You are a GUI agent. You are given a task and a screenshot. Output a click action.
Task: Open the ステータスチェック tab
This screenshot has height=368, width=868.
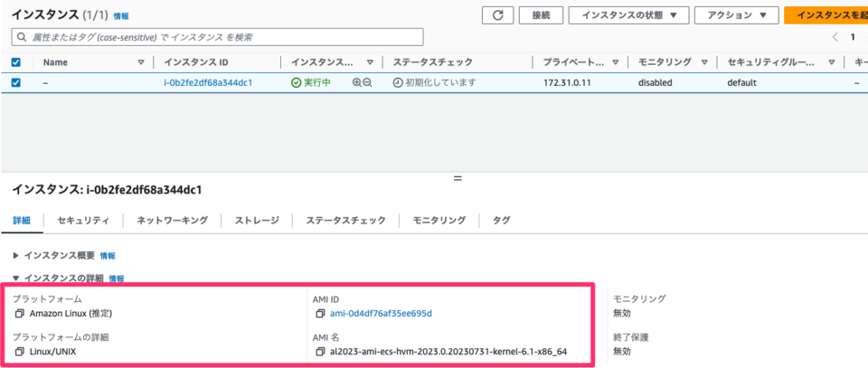(x=346, y=221)
